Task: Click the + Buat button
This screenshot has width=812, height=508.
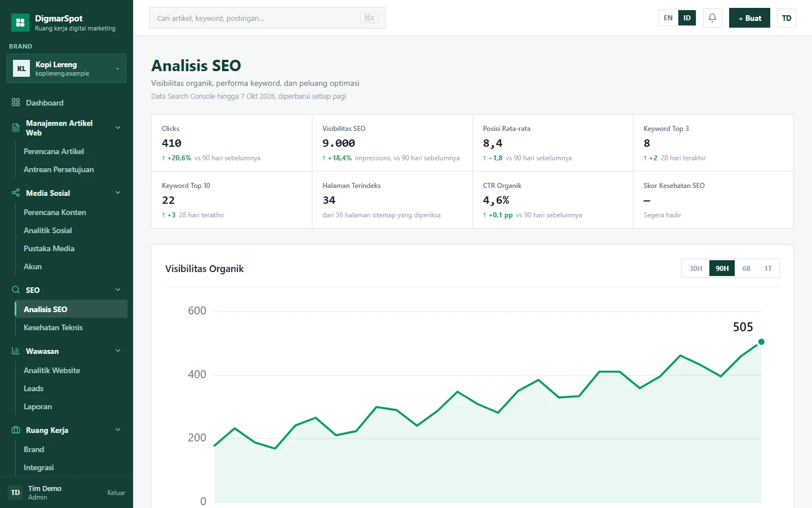Action: (749, 18)
